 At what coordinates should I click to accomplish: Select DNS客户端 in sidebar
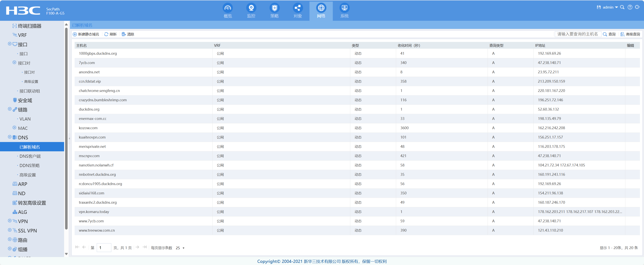(30, 156)
